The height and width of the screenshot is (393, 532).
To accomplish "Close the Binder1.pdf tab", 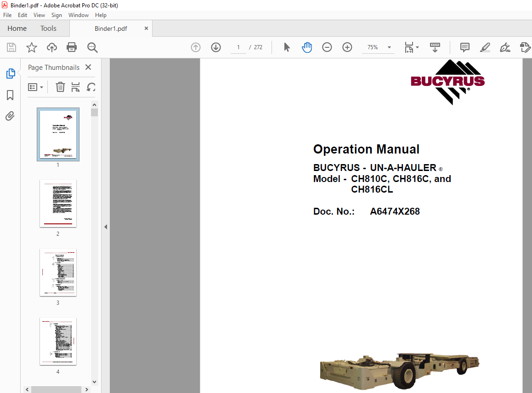I will tap(146, 28).
